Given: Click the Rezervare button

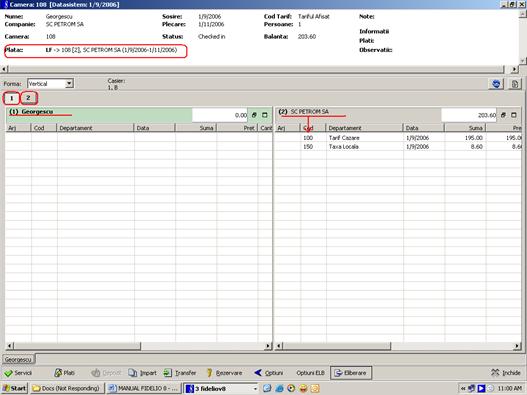Looking at the screenshot, I should (x=224, y=373).
